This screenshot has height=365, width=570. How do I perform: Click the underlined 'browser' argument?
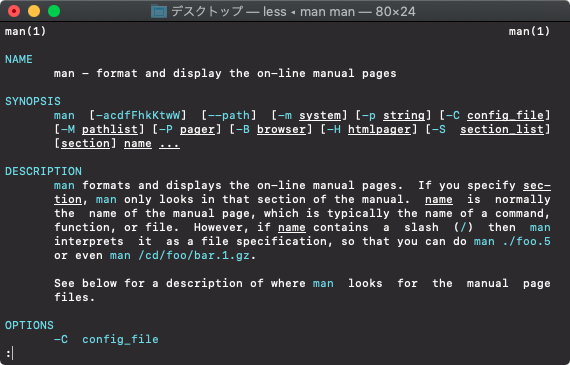(x=281, y=129)
